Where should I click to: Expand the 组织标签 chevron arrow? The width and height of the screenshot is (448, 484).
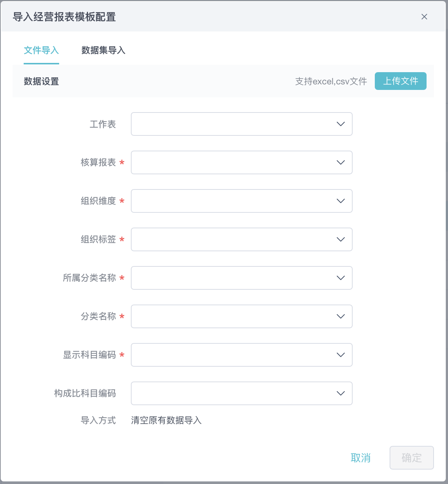(x=341, y=239)
